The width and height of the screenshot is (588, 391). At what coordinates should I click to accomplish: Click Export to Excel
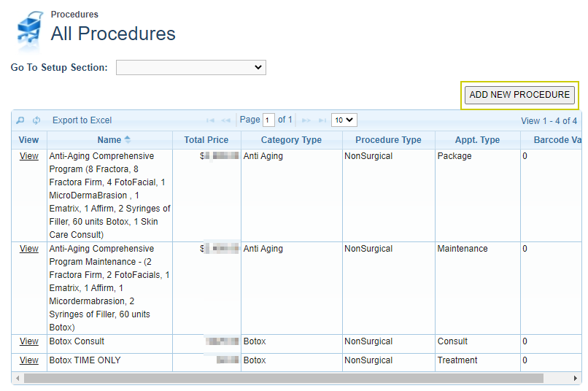point(82,120)
